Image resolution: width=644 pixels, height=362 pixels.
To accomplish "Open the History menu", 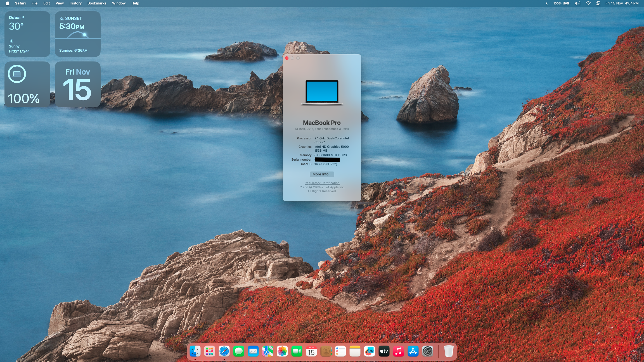I will [x=75, y=3].
